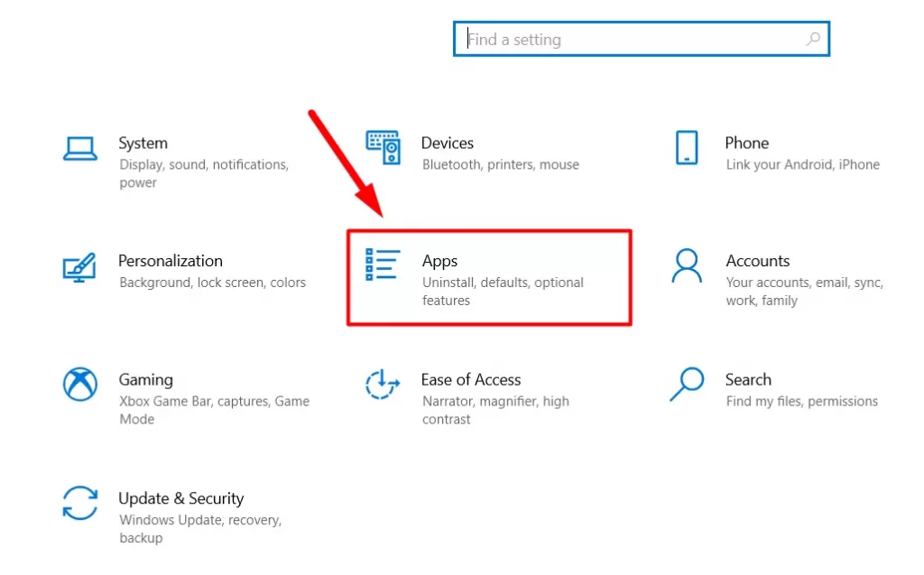Click 'Link your Android, iPhone' description
The image size is (924, 575).
802,164
